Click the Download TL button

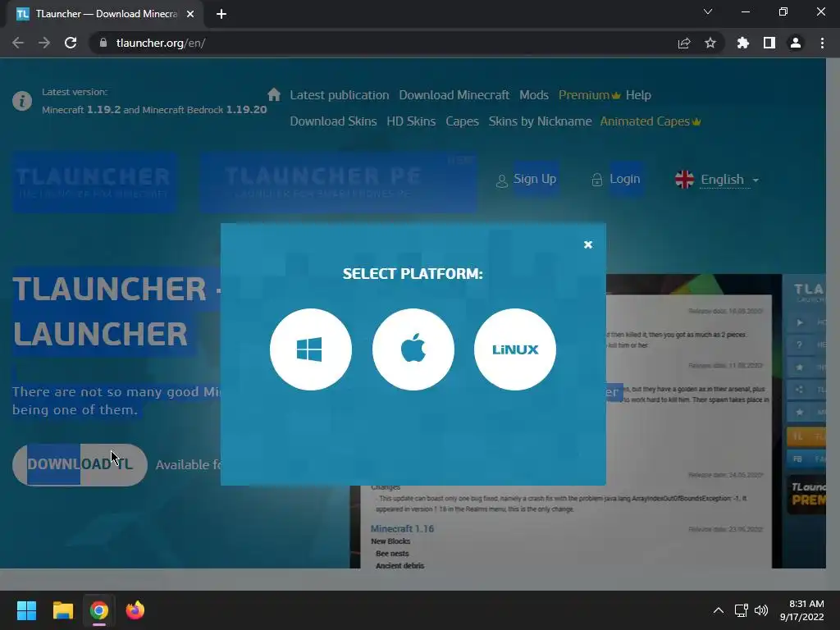80,464
